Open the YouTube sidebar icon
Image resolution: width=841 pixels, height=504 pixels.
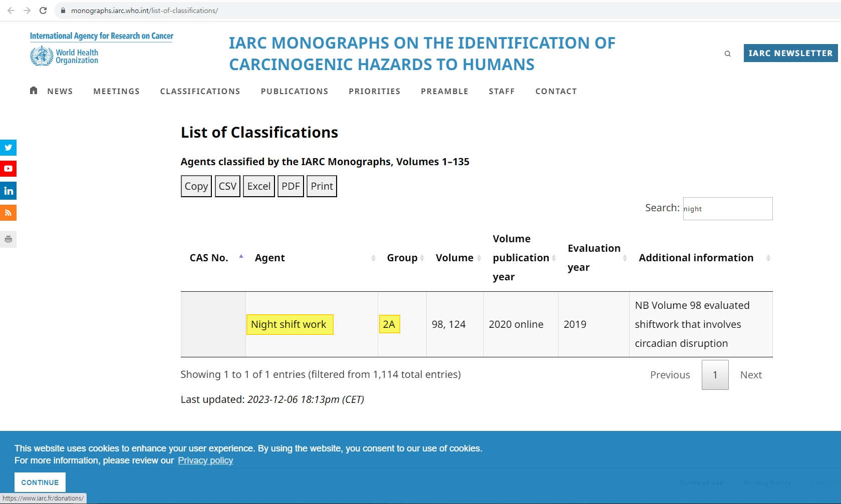click(x=8, y=169)
